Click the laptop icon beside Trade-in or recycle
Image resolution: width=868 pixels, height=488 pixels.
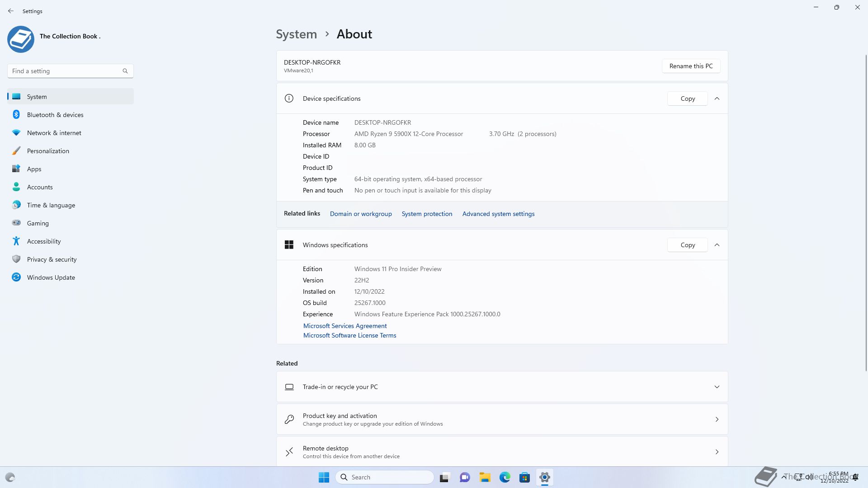289,387
